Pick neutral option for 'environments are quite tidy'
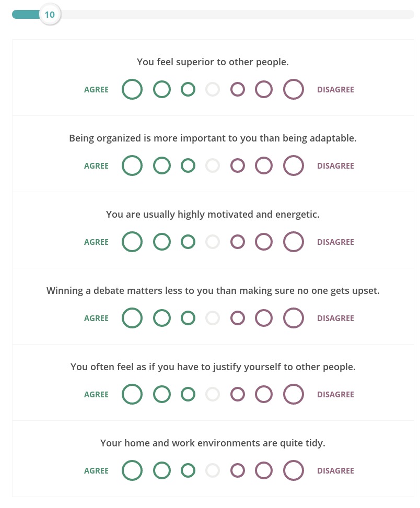The image size is (420, 508). 213,470
